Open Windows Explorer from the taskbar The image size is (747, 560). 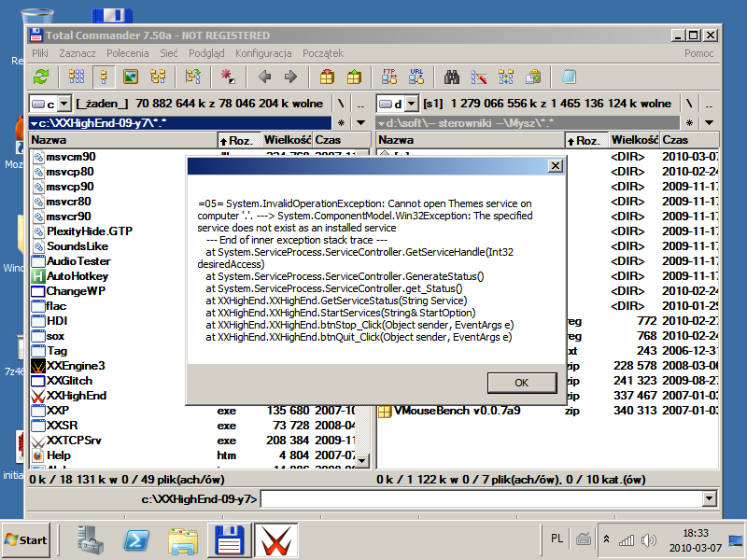[183, 541]
